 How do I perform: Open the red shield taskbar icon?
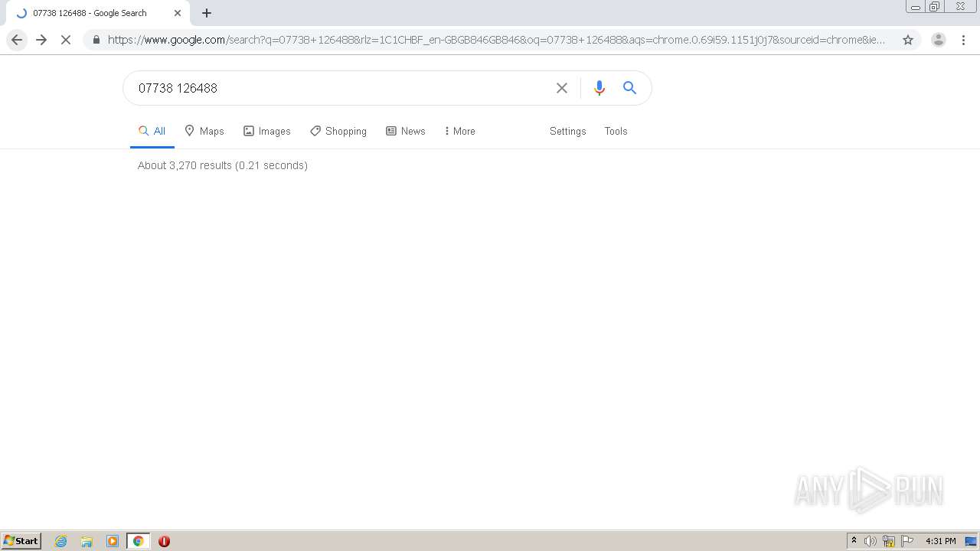164,541
